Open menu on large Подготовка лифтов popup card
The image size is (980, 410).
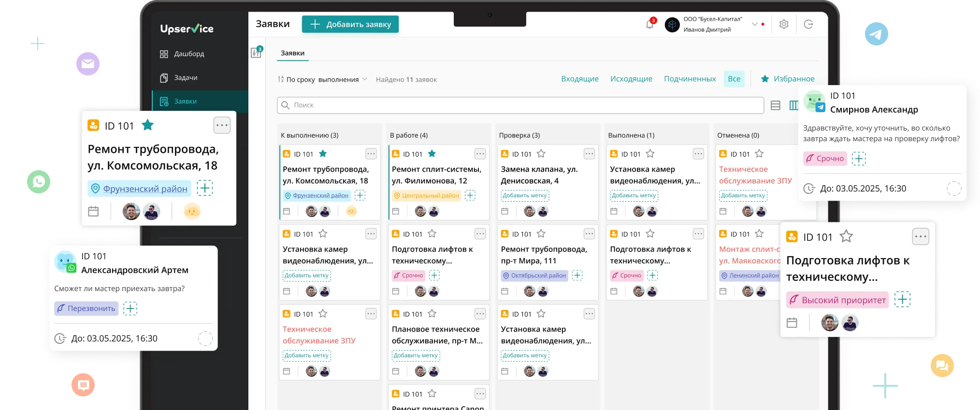(x=920, y=236)
